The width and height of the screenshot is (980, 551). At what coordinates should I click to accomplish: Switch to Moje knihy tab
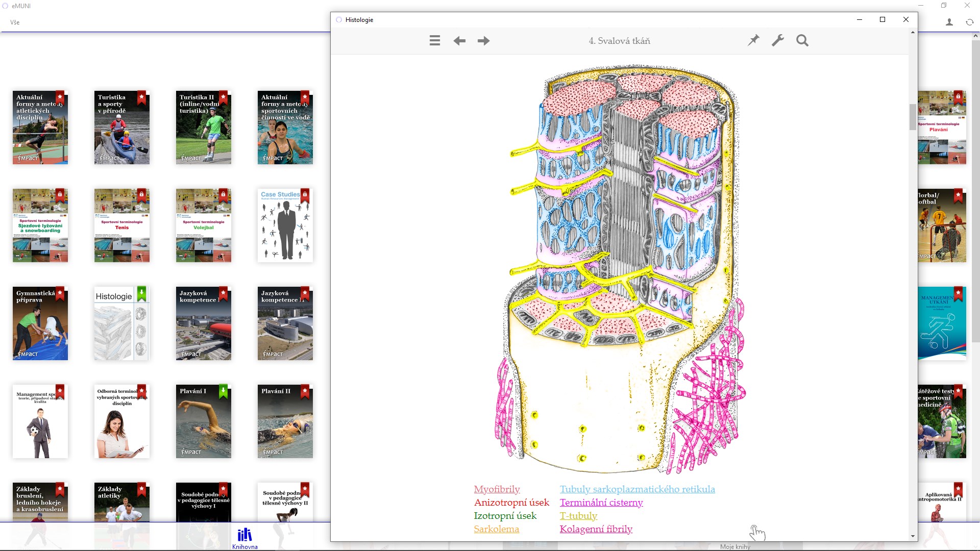pyautogui.click(x=735, y=546)
